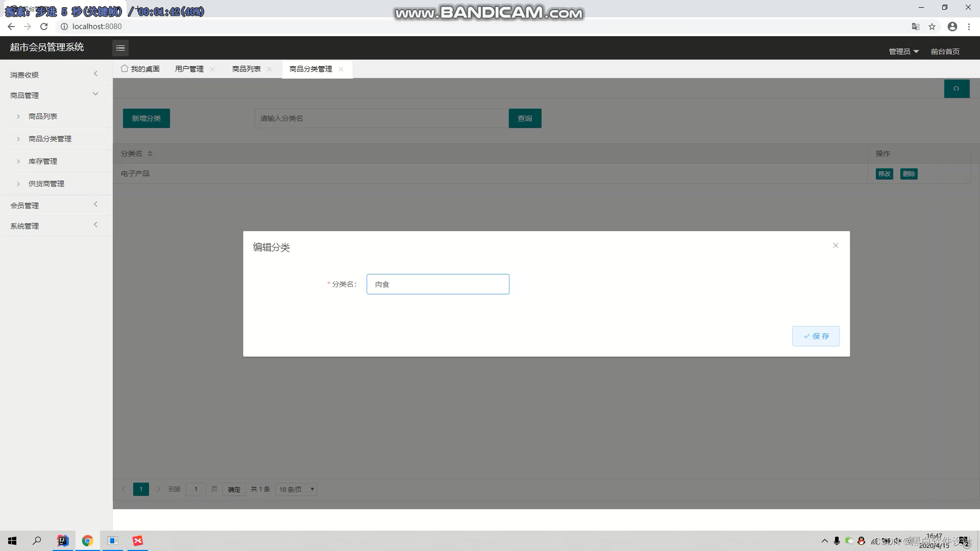
Task: Sort the table by 分类名 column
Action: (x=150, y=154)
